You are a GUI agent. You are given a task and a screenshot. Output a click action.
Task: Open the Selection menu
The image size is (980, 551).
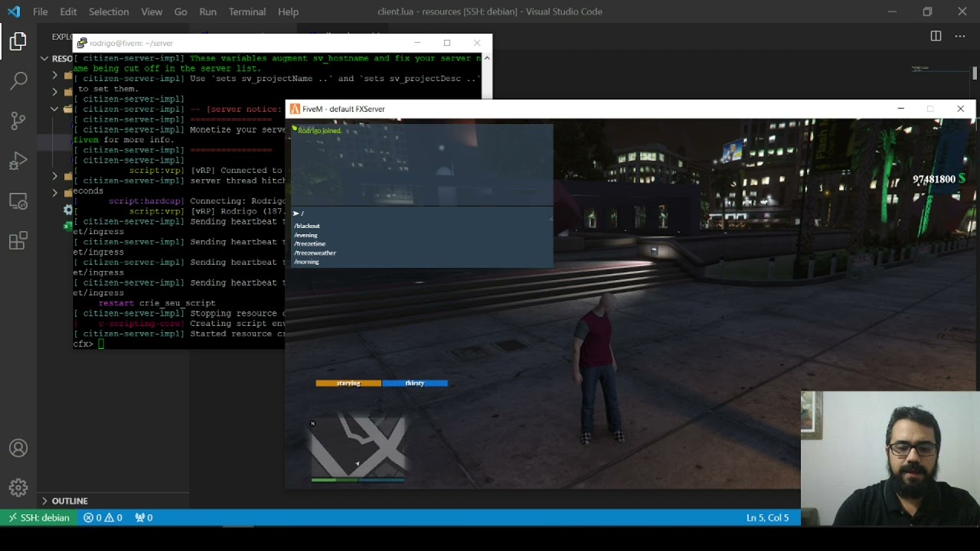(x=109, y=11)
